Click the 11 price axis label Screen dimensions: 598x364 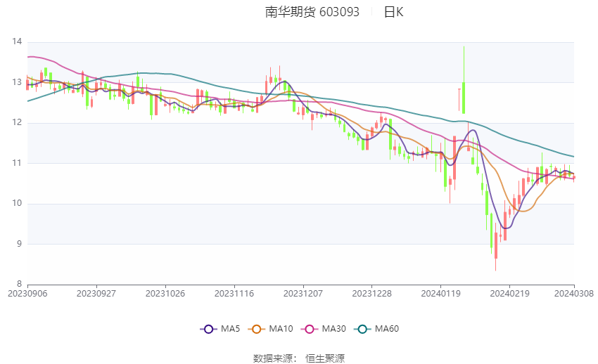point(17,163)
